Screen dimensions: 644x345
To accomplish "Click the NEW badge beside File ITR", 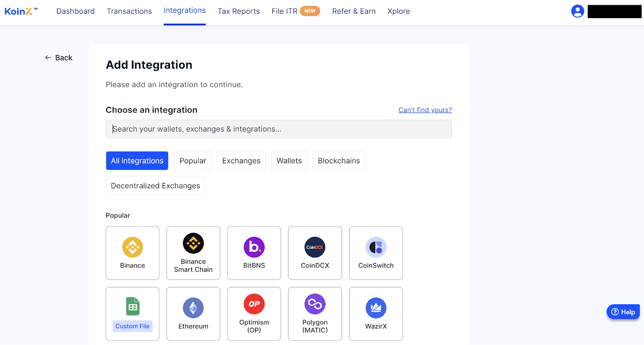I will click(310, 11).
